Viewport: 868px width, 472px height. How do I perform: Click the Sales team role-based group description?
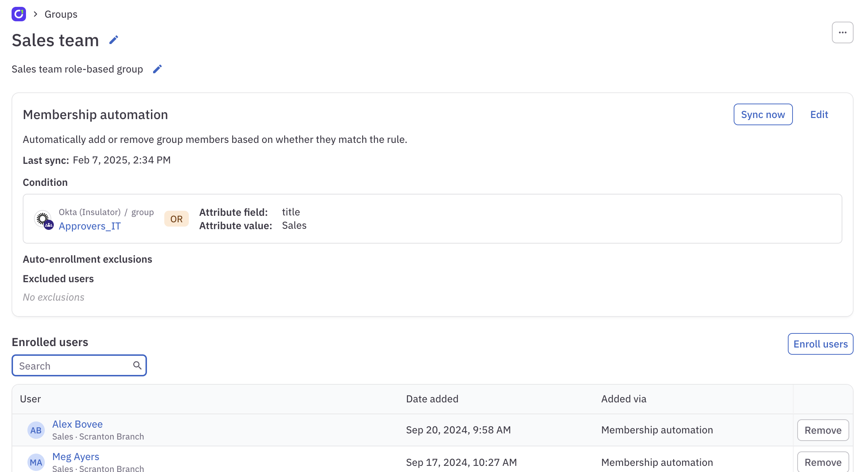pyautogui.click(x=77, y=69)
